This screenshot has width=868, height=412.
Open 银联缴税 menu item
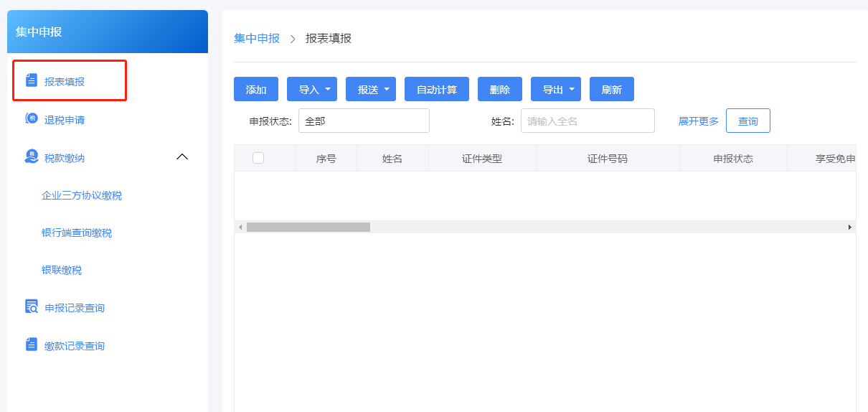coord(62,270)
